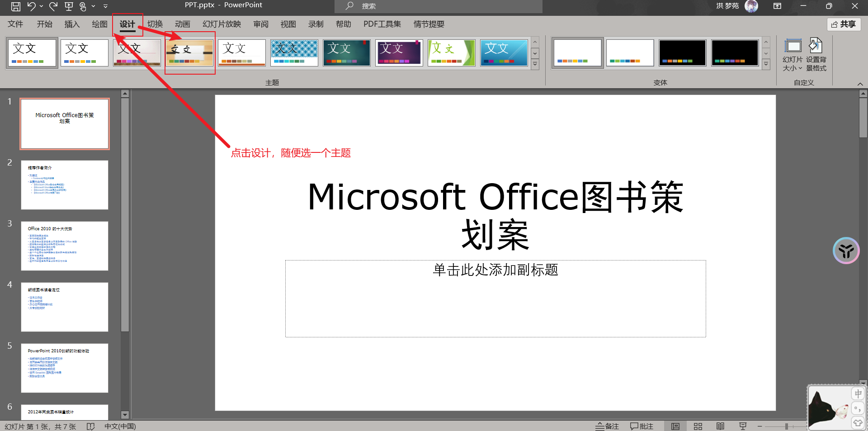Apply the blue diamond-pattern theme
The image size is (868, 431).
[x=294, y=53]
